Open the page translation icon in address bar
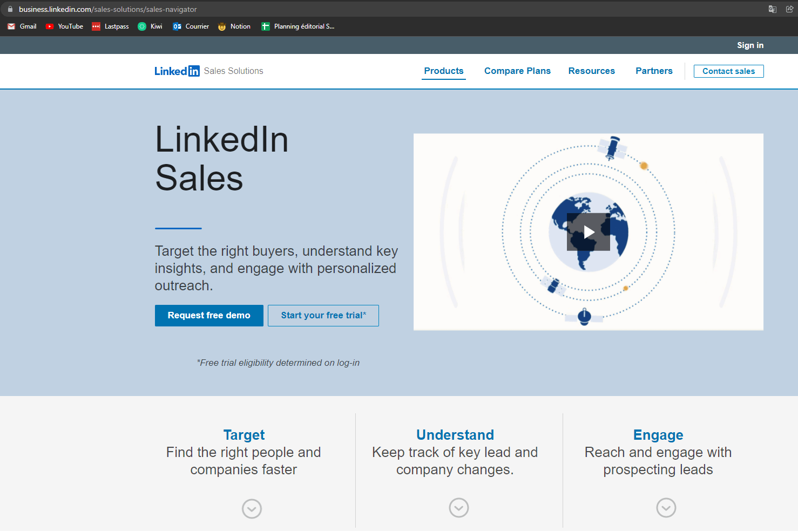The image size is (798, 532). 772,9
